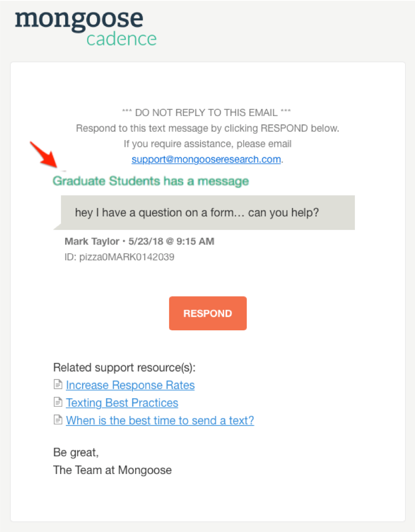Open "When is the best time to send a text?"
The height and width of the screenshot is (532, 415).
tap(160, 420)
